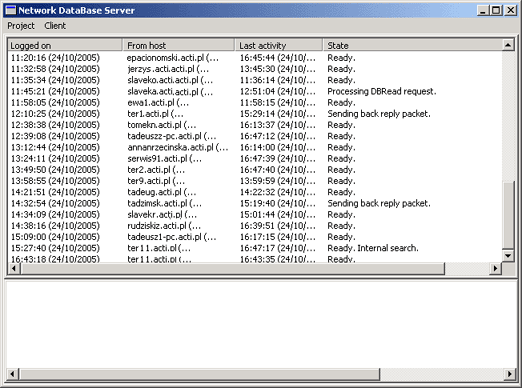Click host slaveka.acti.acti.pl

170,91
